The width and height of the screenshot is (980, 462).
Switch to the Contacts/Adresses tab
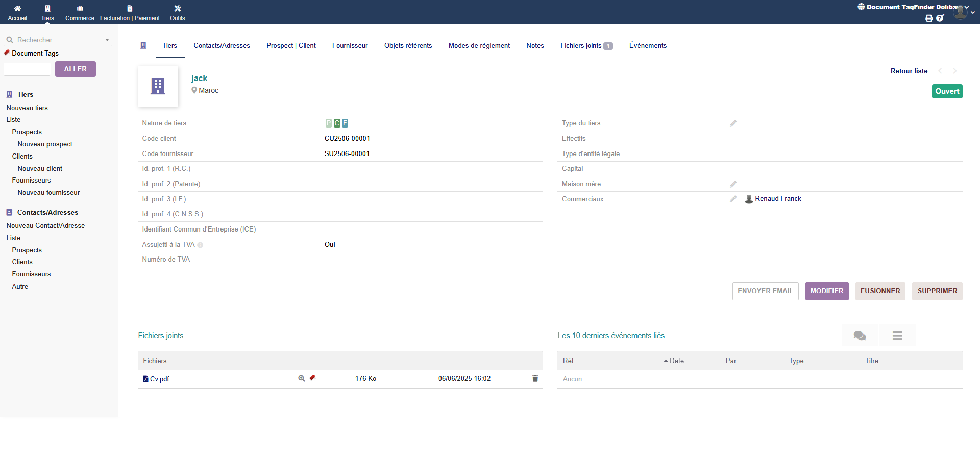tap(222, 46)
